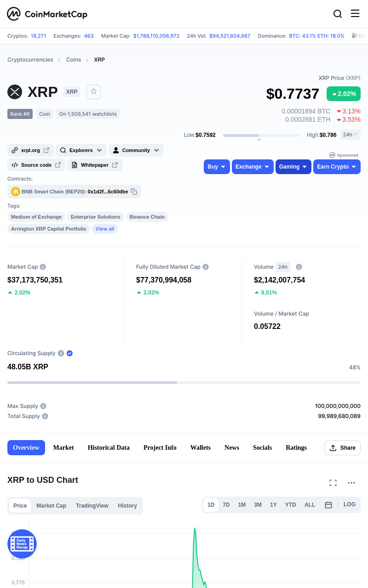The width and height of the screenshot is (368, 588).
Task: Switch to the Wallets tab
Action: pos(201,448)
